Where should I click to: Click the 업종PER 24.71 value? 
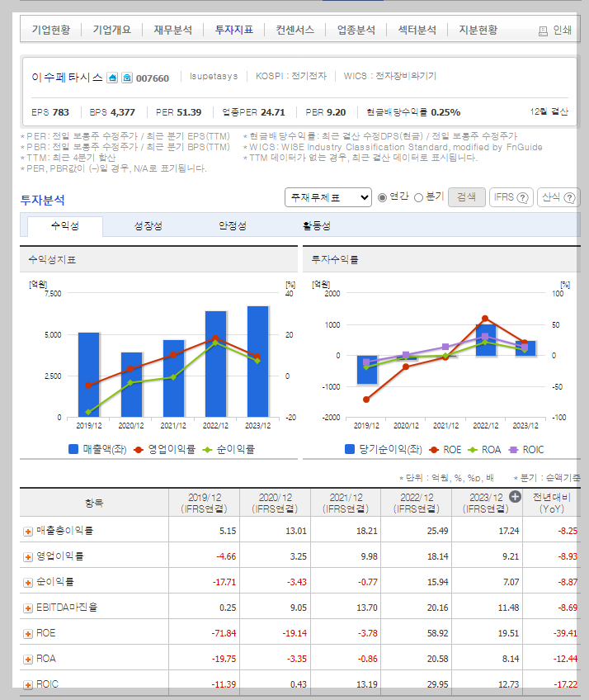pyautogui.click(x=272, y=112)
